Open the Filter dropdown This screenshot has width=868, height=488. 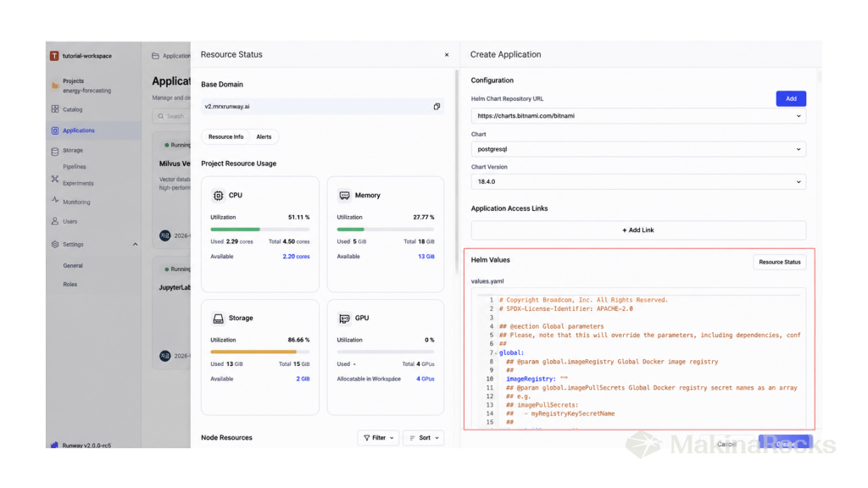coord(378,438)
